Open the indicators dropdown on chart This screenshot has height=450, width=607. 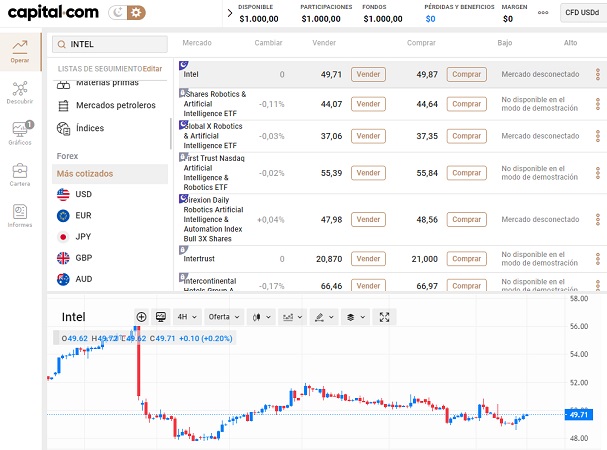(293, 317)
